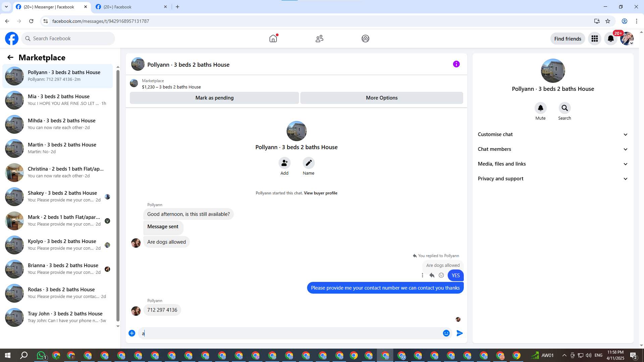The height and width of the screenshot is (362, 644).
Task: Open a new browser tab
Action: click(178, 7)
